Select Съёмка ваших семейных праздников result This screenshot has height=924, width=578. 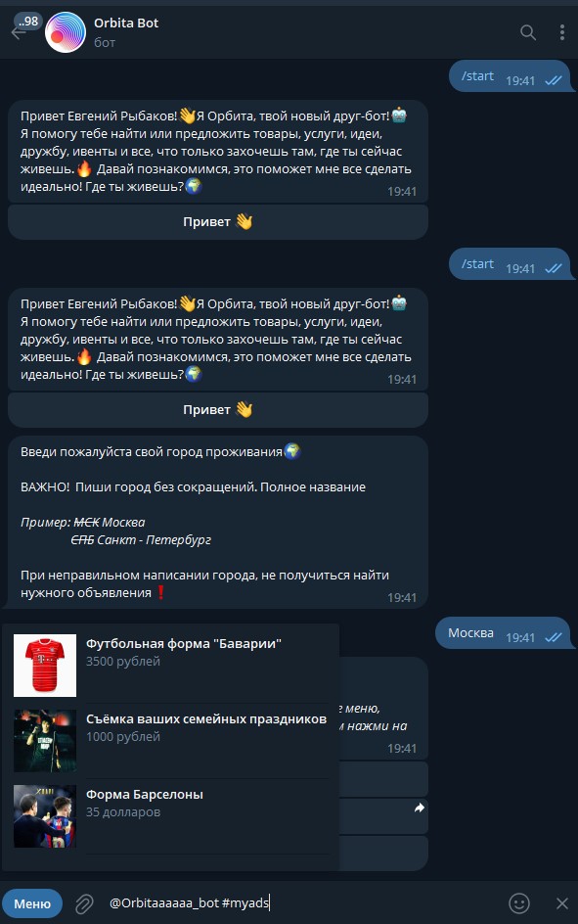click(x=171, y=741)
